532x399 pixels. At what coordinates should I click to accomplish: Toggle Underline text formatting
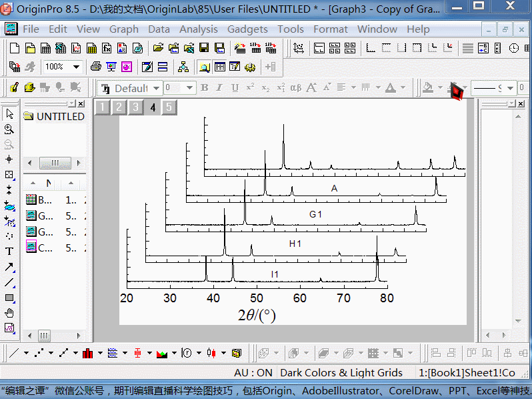coord(235,88)
